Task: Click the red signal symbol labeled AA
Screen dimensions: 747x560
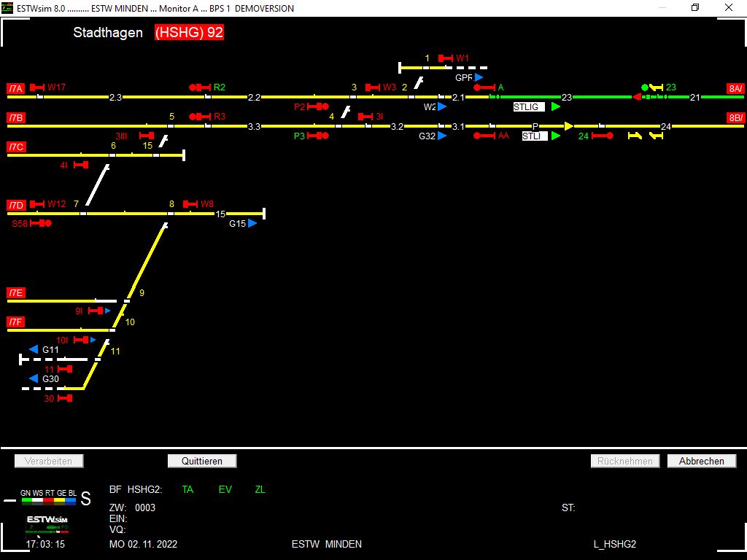Action: click(484, 136)
